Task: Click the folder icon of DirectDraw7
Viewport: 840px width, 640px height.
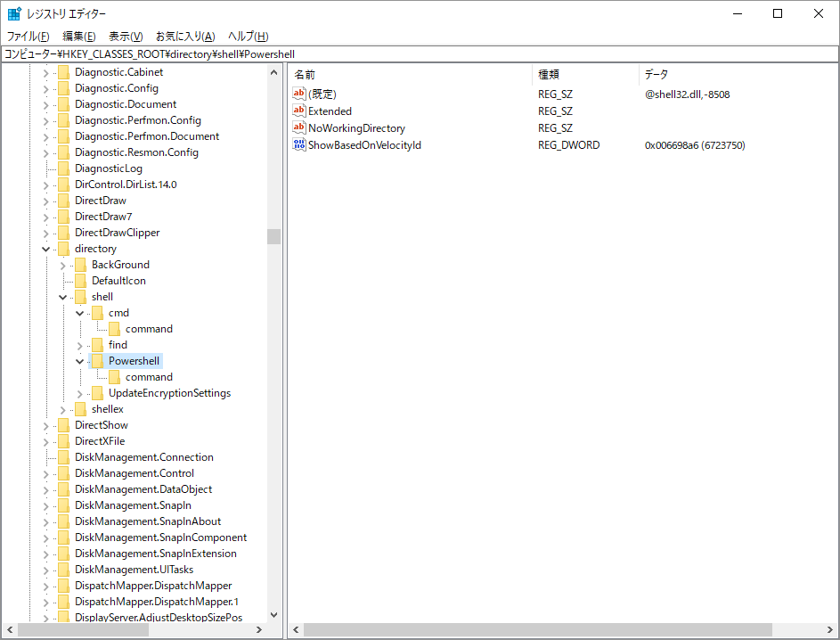Action: [x=64, y=217]
